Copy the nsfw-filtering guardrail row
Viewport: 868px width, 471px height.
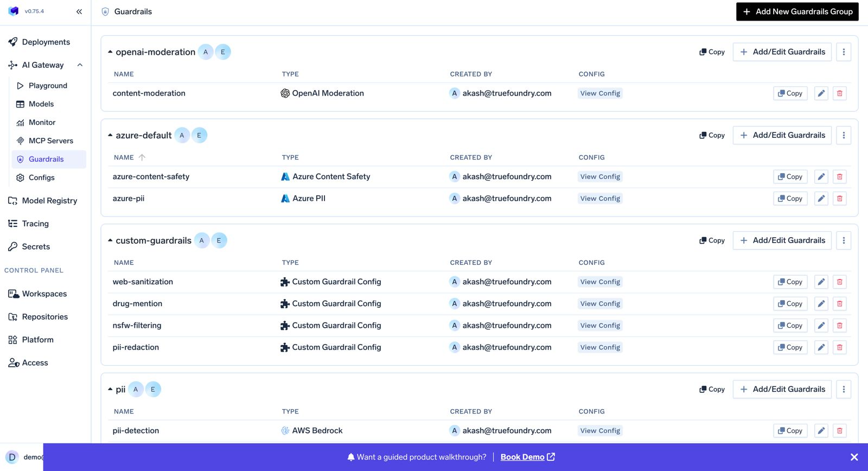tap(790, 326)
